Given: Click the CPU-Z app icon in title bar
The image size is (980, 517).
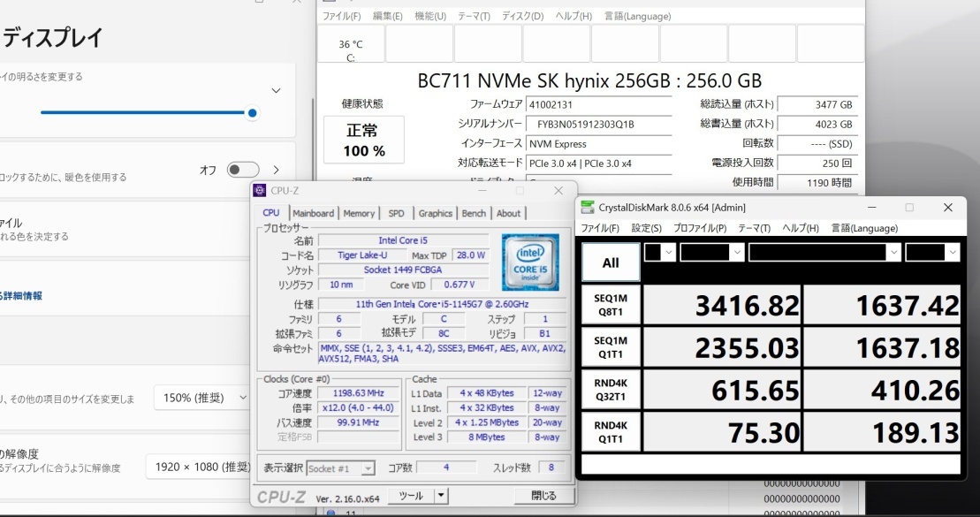Looking at the screenshot, I should coord(260,191).
